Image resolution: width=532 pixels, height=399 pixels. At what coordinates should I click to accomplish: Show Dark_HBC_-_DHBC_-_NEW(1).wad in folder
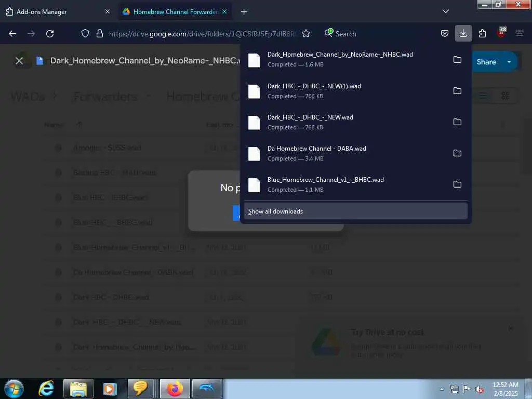(457, 90)
